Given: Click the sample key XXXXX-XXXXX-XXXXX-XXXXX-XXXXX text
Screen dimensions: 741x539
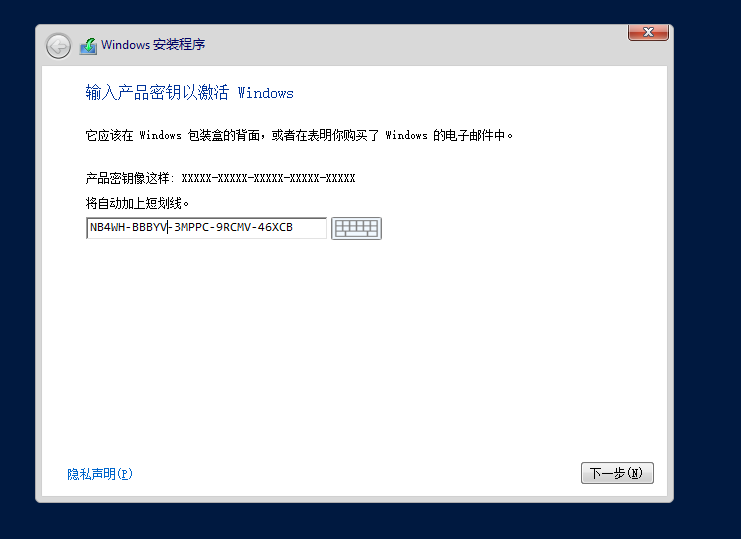Looking at the screenshot, I should coord(268,179).
